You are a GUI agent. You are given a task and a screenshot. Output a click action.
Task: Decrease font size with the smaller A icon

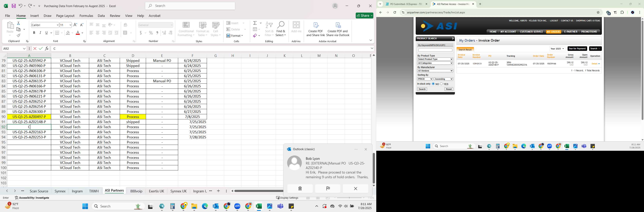(82, 25)
